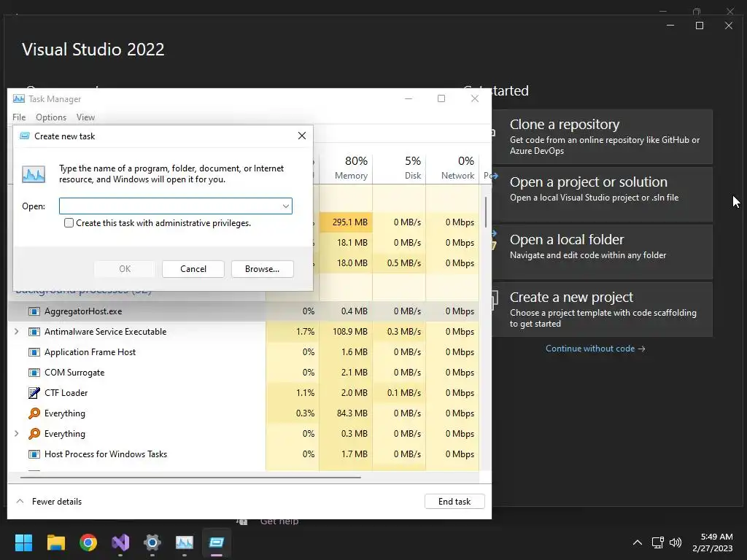
Task: Click the expandable Everything entry's icon
Action: (x=34, y=434)
